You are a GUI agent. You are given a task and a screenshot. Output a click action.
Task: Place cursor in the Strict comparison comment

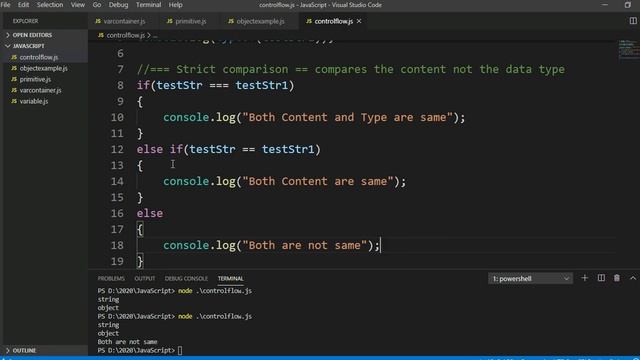point(351,69)
